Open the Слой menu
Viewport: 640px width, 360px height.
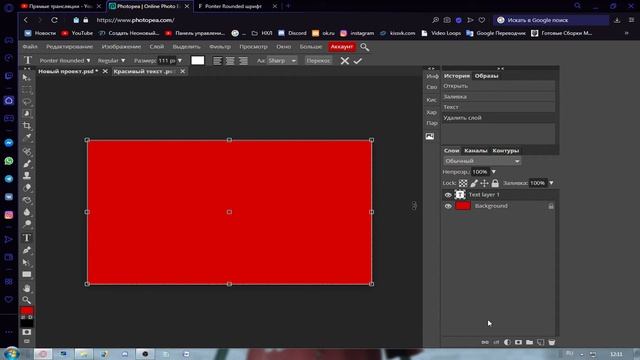[x=157, y=47]
